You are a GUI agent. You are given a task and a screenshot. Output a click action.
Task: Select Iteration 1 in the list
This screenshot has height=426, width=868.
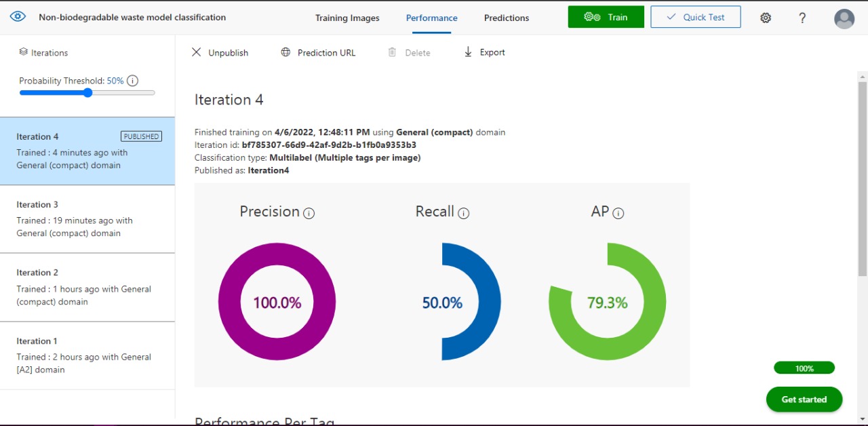87,355
